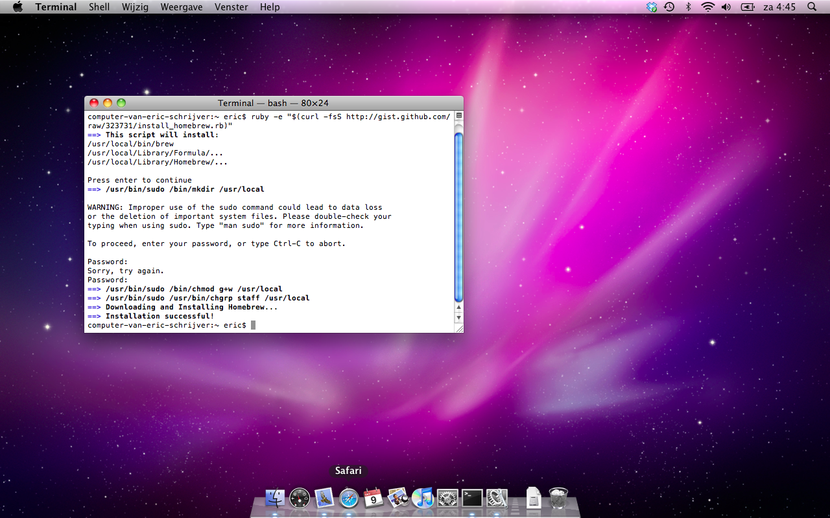Click the "Press enter to continue" line
The width and height of the screenshot is (830, 518).
[x=139, y=180]
